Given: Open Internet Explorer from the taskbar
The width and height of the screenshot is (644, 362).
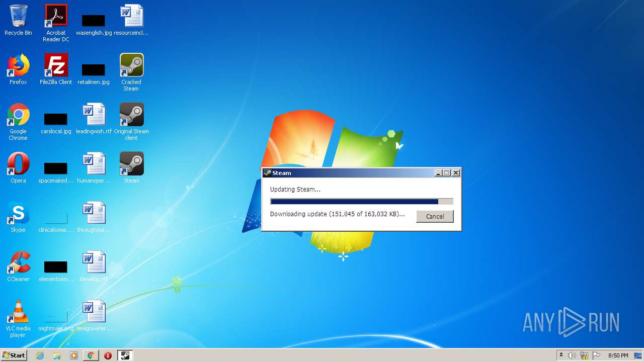Looking at the screenshot, I should coord(40,355).
